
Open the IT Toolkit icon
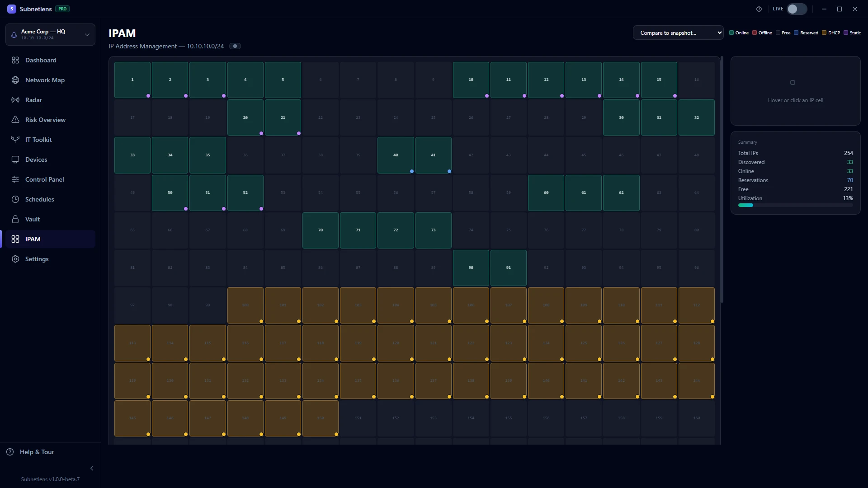pos(15,140)
